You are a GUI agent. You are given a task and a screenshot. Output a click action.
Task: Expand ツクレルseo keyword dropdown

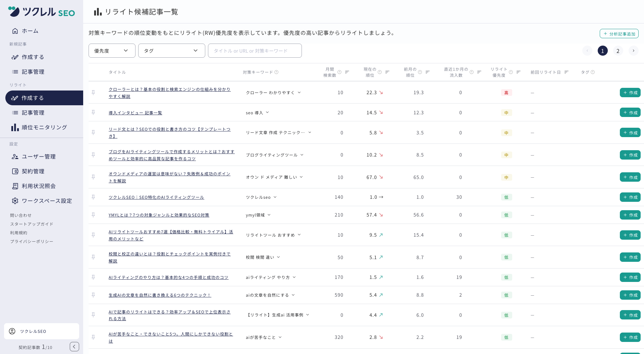275,197
